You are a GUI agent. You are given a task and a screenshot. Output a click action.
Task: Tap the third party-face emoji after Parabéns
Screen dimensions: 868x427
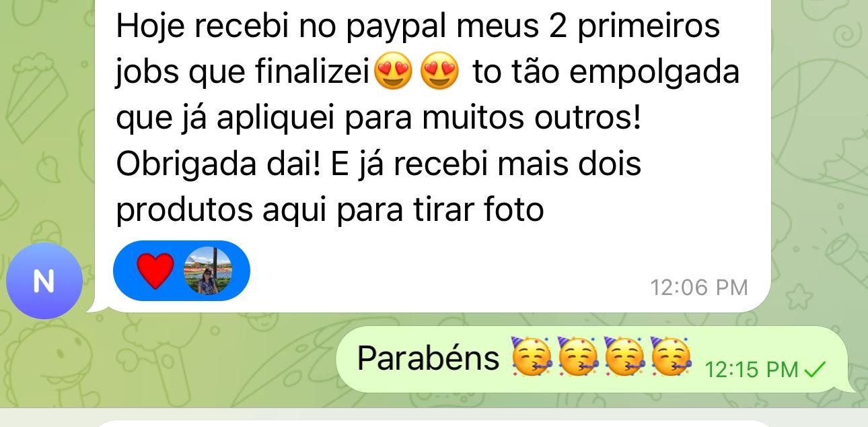pyautogui.click(x=624, y=358)
